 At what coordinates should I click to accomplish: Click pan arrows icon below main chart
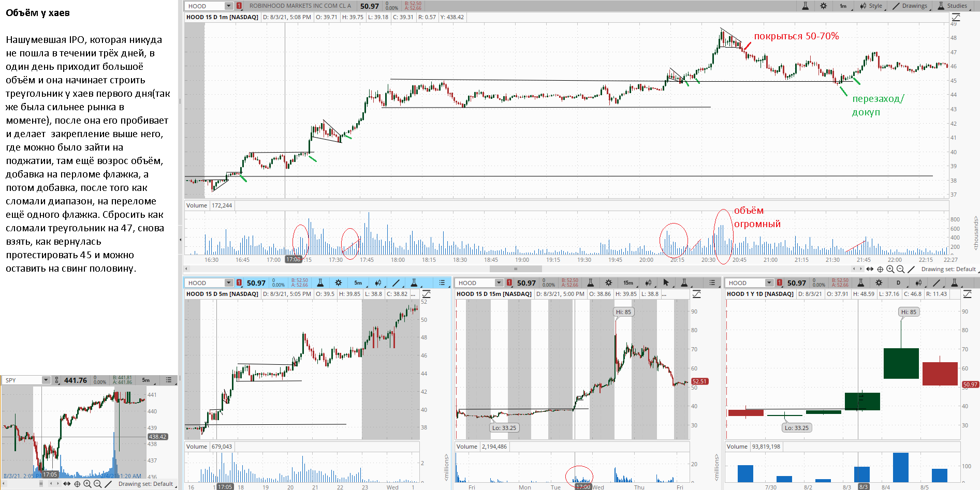tap(870, 269)
